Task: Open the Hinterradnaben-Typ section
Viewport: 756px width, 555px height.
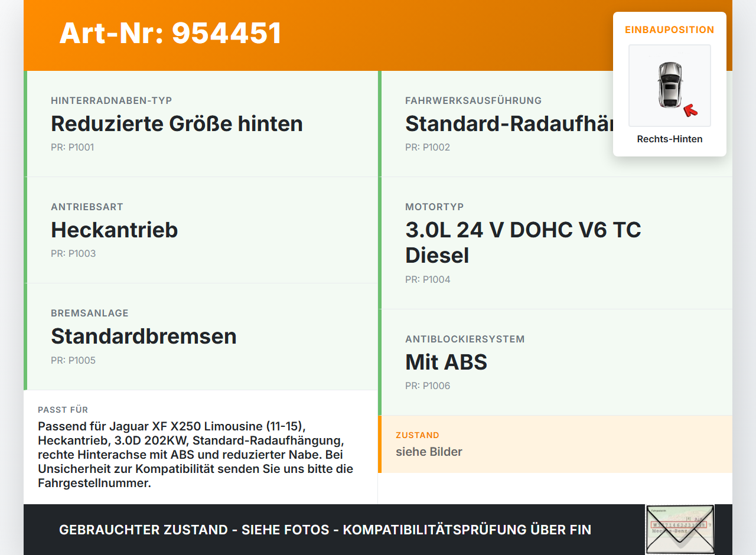Action: (x=177, y=124)
